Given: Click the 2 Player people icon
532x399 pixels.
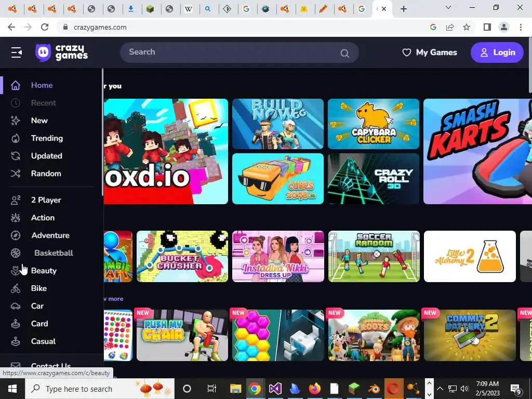Looking at the screenshot, I should 16,200.
